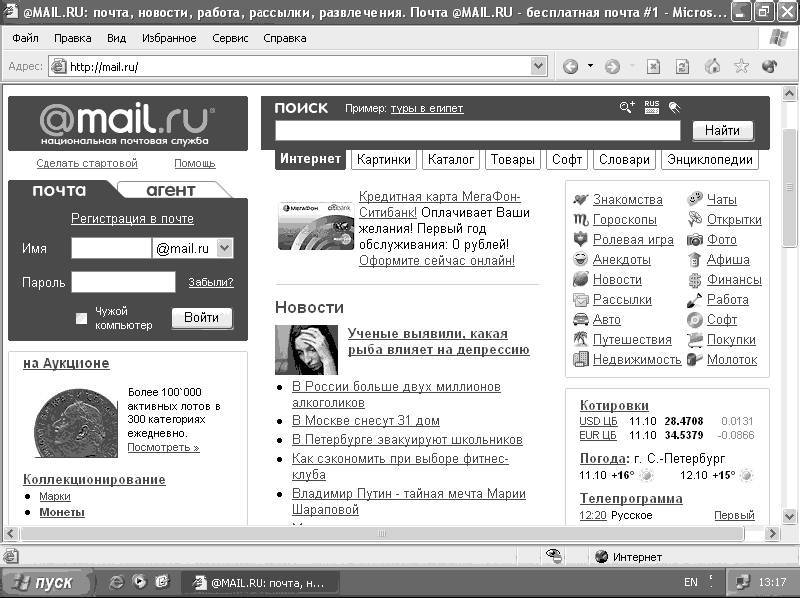Launch Internet Explorer from quick launch bar
The height and width of the screenshot is (598, 800).
(116, 582)
